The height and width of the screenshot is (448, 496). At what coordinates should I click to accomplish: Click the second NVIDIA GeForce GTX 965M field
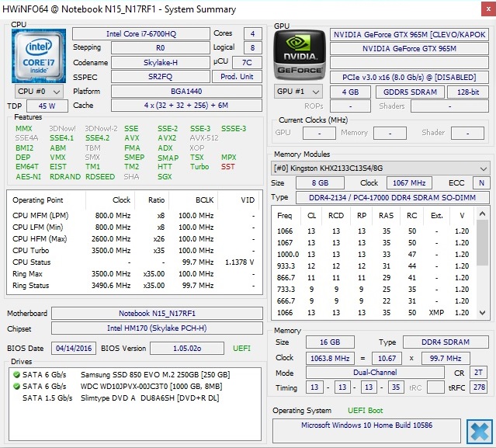pyautogui.click(x=409, y=48)
